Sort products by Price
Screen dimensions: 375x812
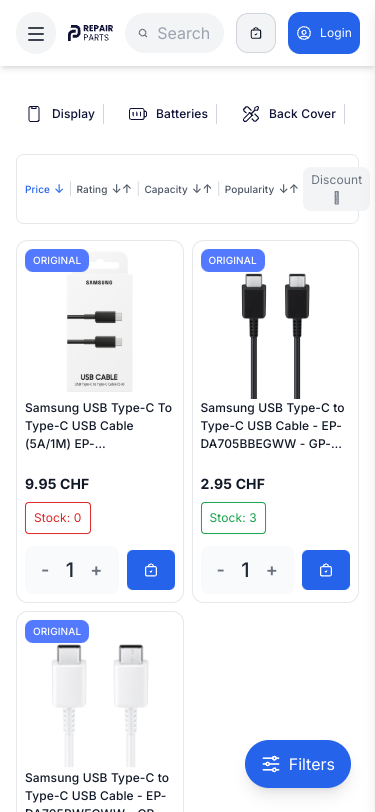(44, 190)
